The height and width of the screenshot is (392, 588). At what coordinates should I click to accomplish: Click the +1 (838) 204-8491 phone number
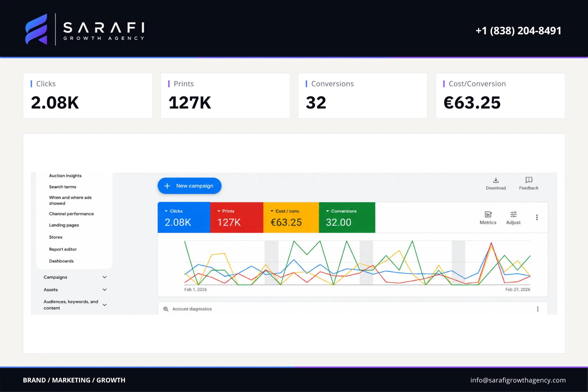(x=518, y=31)
